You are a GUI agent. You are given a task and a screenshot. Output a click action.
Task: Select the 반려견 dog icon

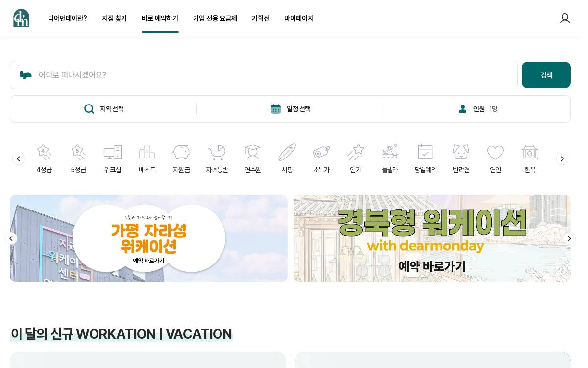click(x=461, y=152)
